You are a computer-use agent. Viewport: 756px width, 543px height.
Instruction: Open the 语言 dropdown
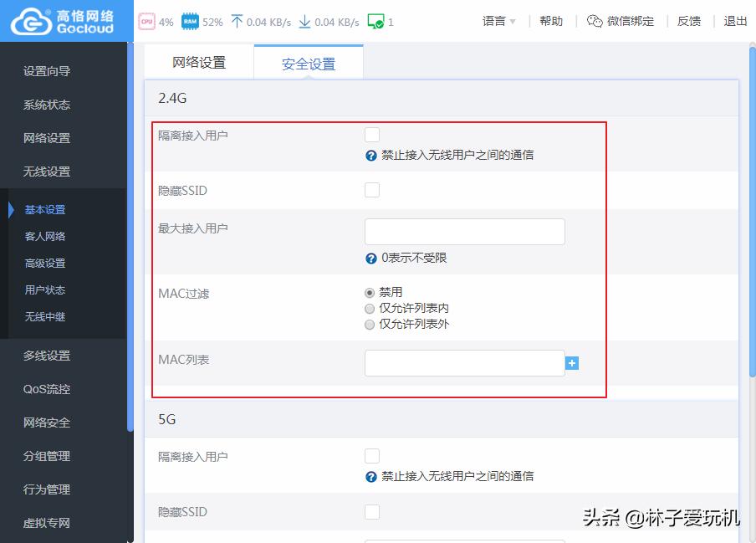tap(499, 21)
